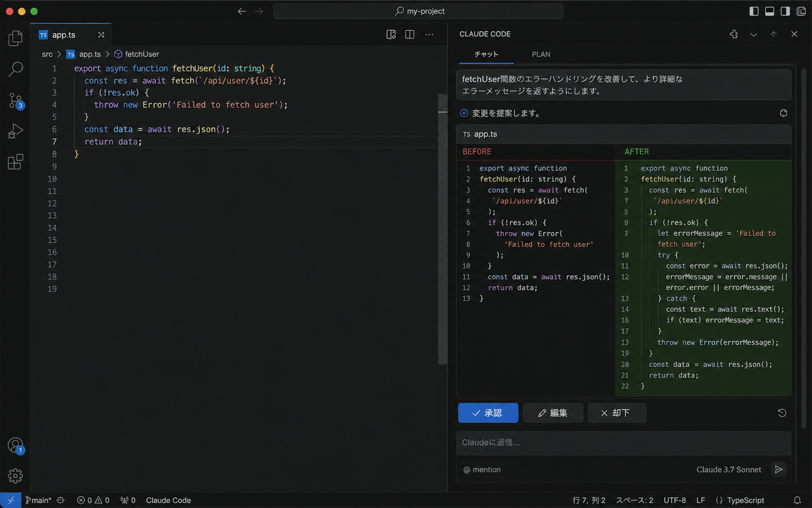
Task: Toggle the secondary side bar layout icon
Action: click(785, 11)
